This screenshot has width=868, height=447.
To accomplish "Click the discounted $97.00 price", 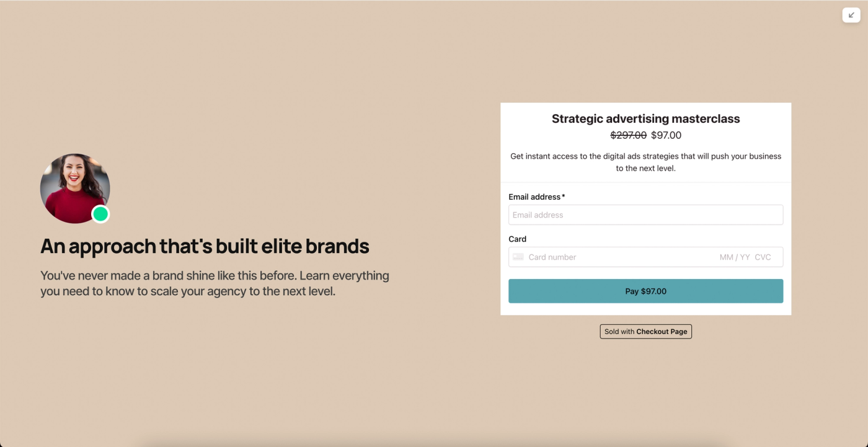I will (x=666, y=135).
